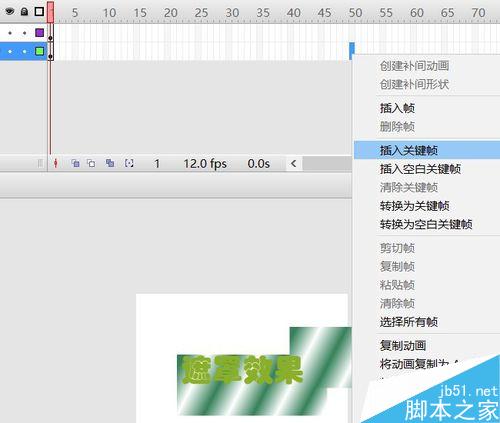Click the 0.0s elapsed time value
The height and width of the screenshot is (423, 500).
tap(259, 164)
